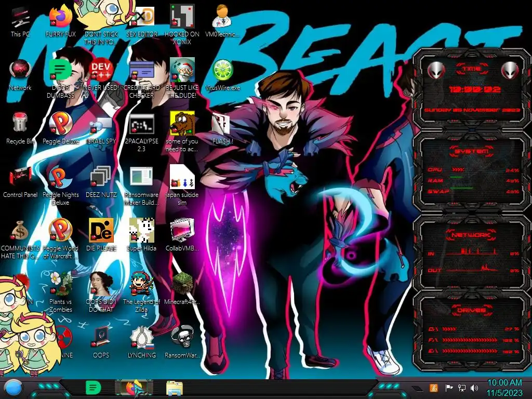Screen dimensions: 532x399
Task: Launch Super Hilda from the desktop
Action: pos(142,235)
